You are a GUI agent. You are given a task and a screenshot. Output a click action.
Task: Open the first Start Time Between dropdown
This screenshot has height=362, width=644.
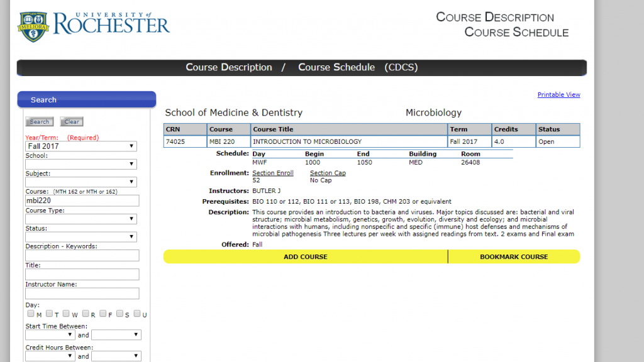[x=50, y=335]
